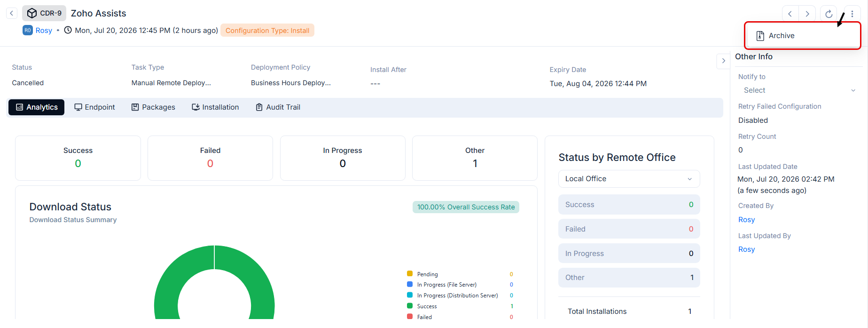Click the Expiry Date value
The height and width of the screenshot is (328, 868).
click(x=598, y=84)
